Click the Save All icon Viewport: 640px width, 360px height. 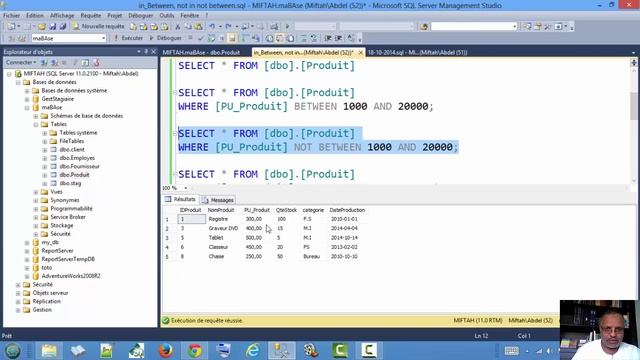63,27
